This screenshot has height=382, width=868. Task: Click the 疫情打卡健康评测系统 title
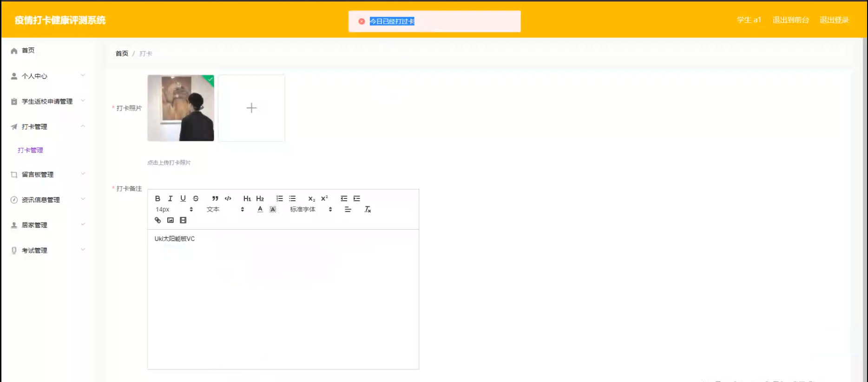coord(60,20)
